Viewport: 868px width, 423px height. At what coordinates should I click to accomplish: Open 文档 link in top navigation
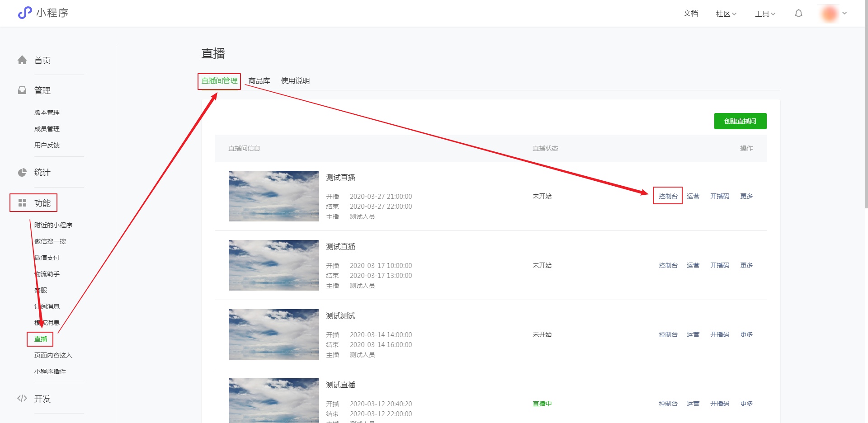coord(690,14)
